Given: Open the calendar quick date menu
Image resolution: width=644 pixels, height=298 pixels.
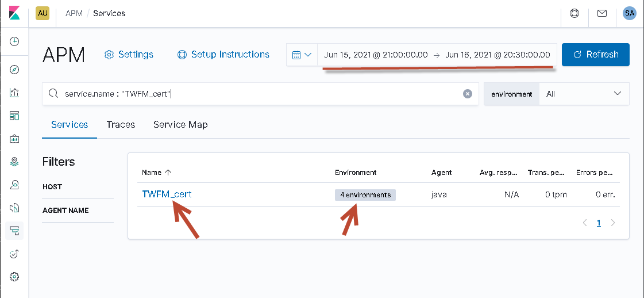Looking at the screenshot, I should coord(302,55).
